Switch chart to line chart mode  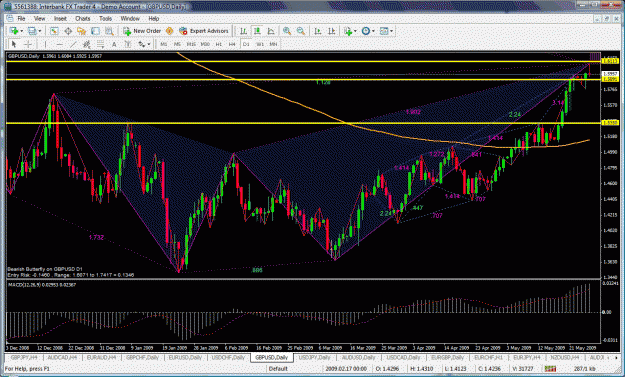click(x=271, y=31)
